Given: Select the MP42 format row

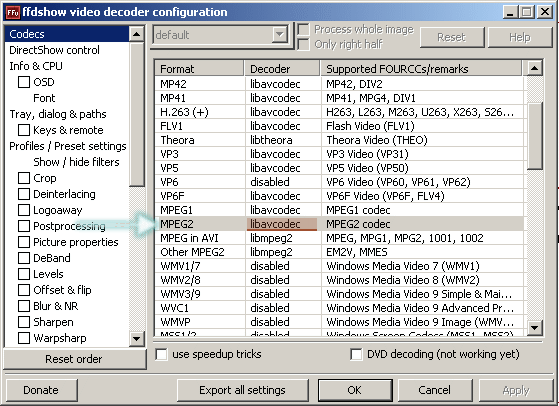Looking at the screenshot, I should 339,84.
